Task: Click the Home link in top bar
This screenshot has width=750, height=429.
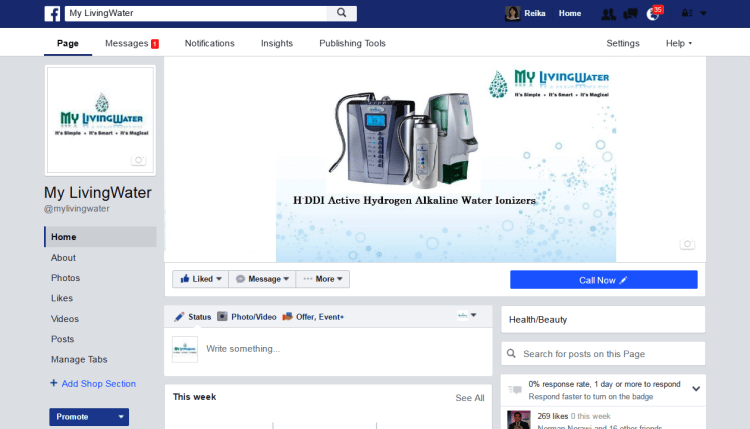Action: pos(570,13)
